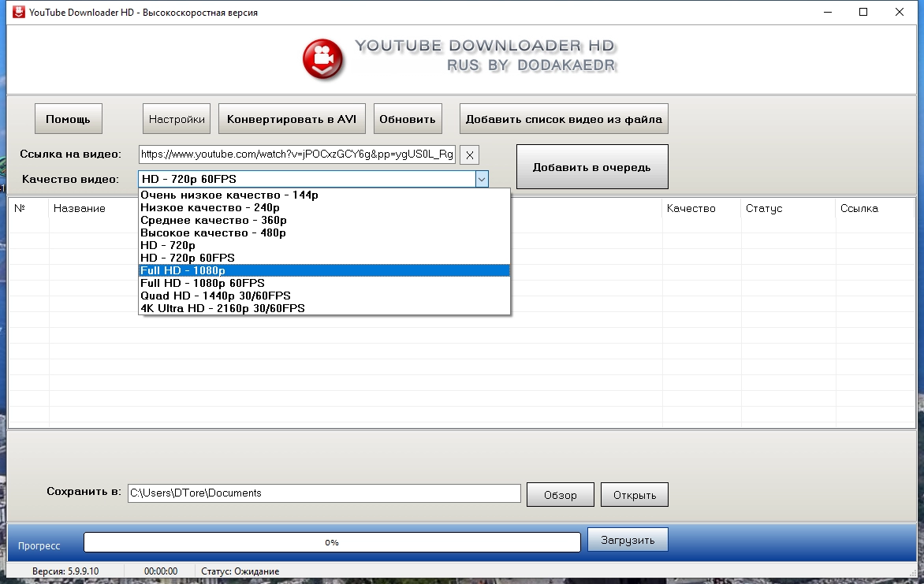Select 4K Ultra HD - 2160p 30/60FPS
This screenshot has width=924, height=584.
coord(324,308)
